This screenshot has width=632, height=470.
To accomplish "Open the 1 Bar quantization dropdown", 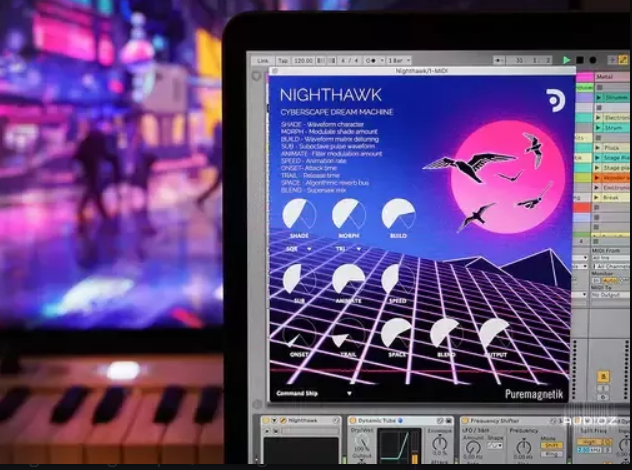I will pyautogui.click(x=399, y=60).
